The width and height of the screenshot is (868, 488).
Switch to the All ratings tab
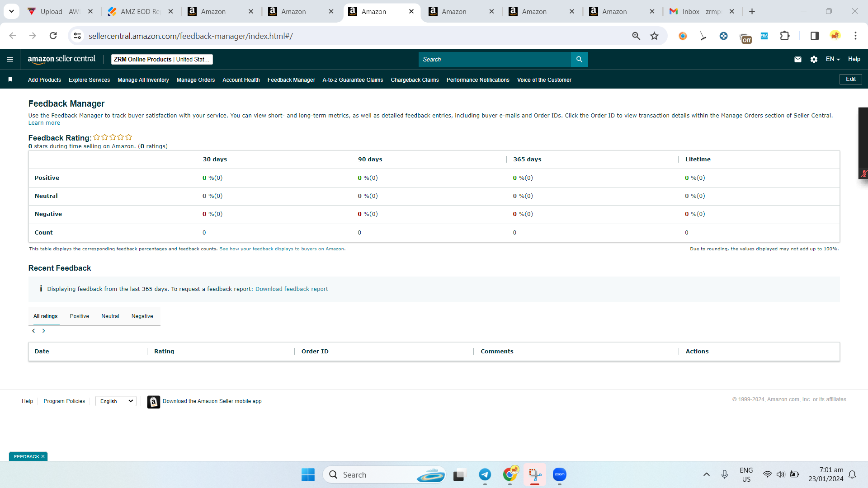[46, 316]
